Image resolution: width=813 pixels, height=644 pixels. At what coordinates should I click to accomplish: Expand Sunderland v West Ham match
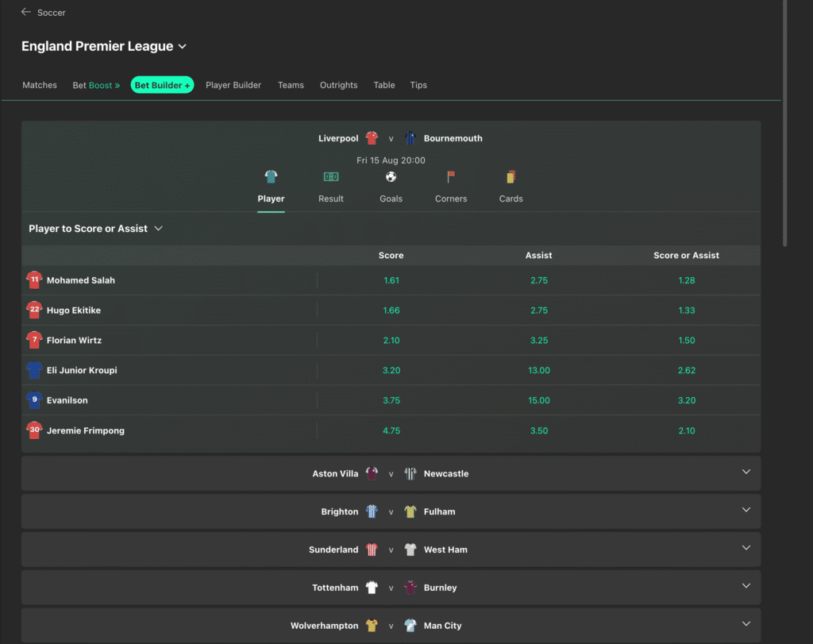pyautogui.click(x=746, y=548)
